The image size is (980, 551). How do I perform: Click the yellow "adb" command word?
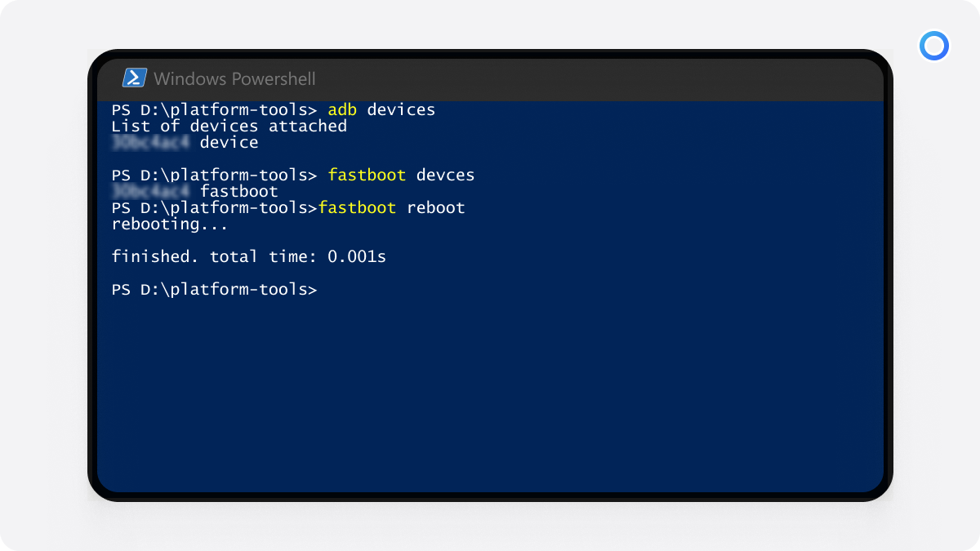click(x=342, y=109)
